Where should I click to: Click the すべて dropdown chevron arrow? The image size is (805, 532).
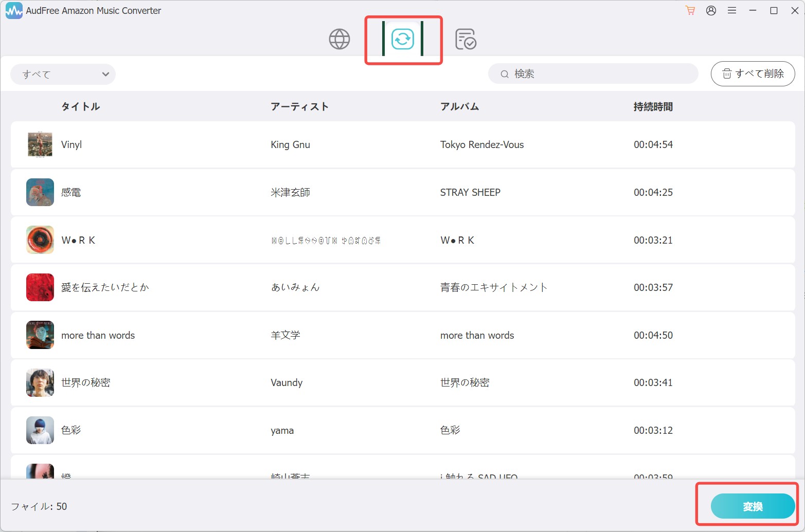105,74
